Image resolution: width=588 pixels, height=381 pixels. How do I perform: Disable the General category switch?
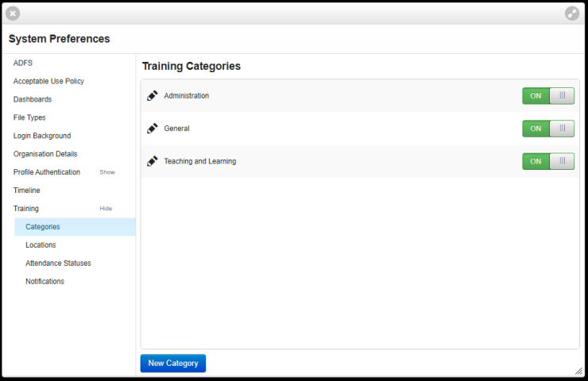point(548,129)
